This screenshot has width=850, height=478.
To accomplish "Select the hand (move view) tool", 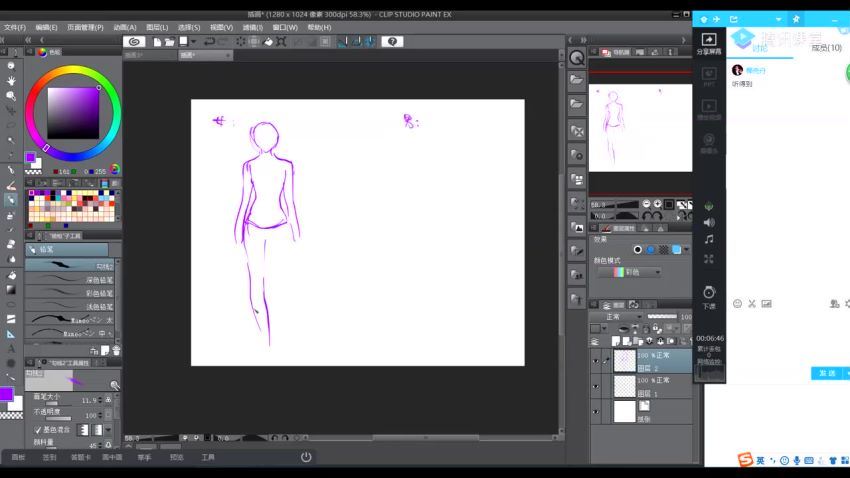I will pyautogui.click(x=11, y=81).
